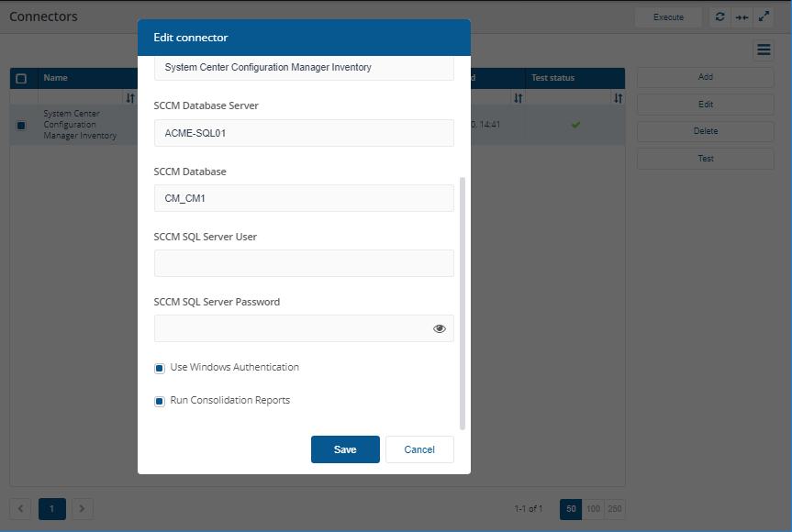The width and height of the screenshot is (792, 532).
Task: Set page size to 100
Action: (593, 508)
